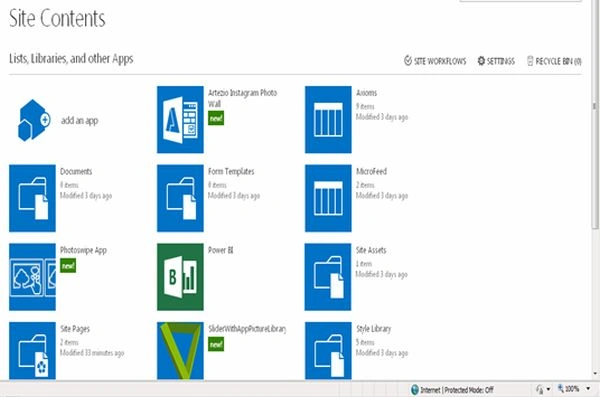Open the SliderWithAppPictureLibrary title link

point(247,329)
